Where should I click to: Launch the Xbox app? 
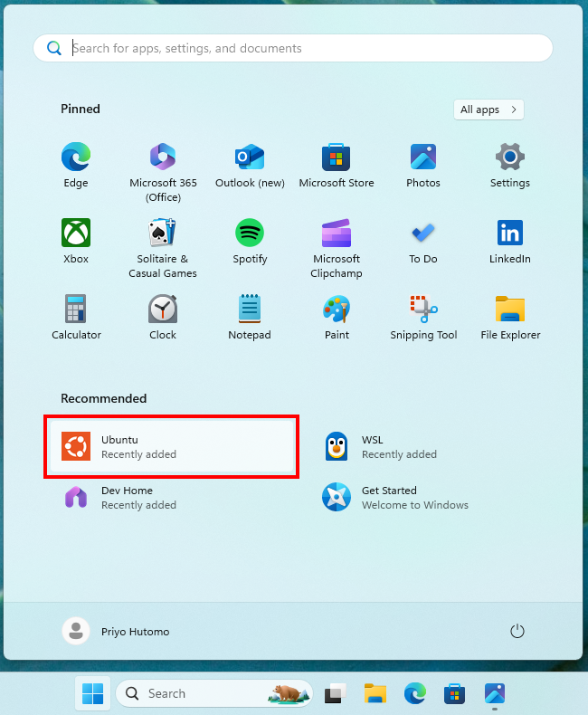[x=76, y=242]
